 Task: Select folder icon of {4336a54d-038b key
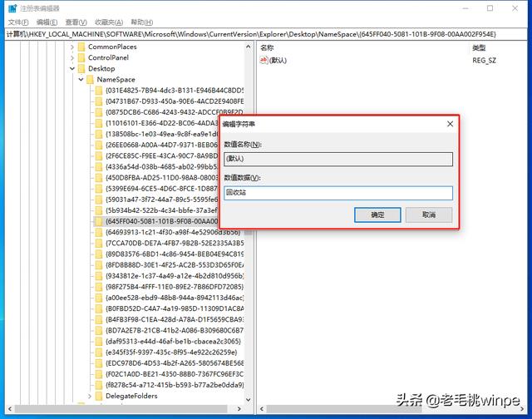[99, 166]
